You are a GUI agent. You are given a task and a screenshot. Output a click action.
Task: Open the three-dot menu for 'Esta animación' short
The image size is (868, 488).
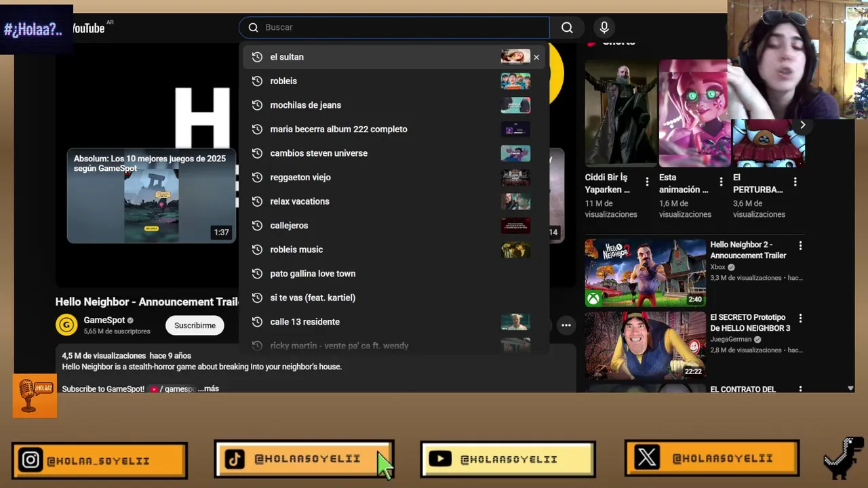pyautogui.click(x=721, y=182)
